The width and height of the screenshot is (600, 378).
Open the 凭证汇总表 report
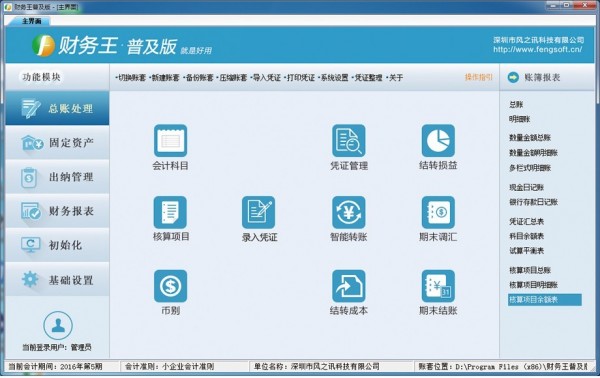point(526,221)
